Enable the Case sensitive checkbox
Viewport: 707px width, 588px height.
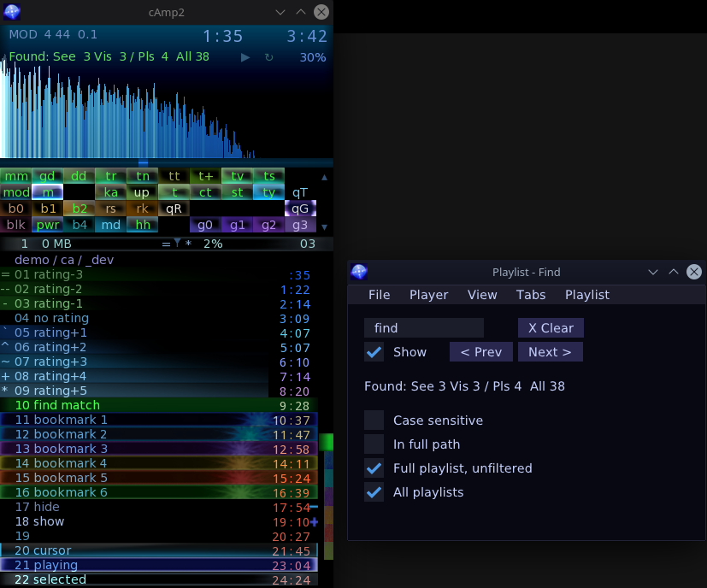pyautogui.click(x=374, y=420)
